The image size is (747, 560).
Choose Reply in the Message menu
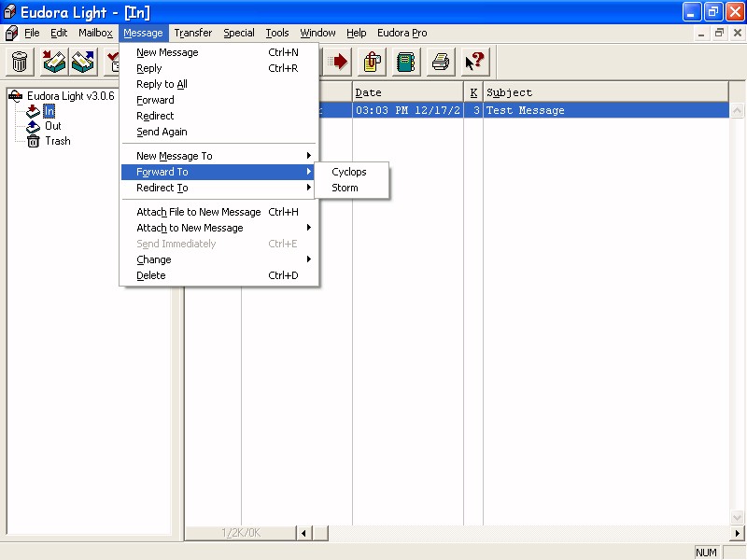point(218,68)
